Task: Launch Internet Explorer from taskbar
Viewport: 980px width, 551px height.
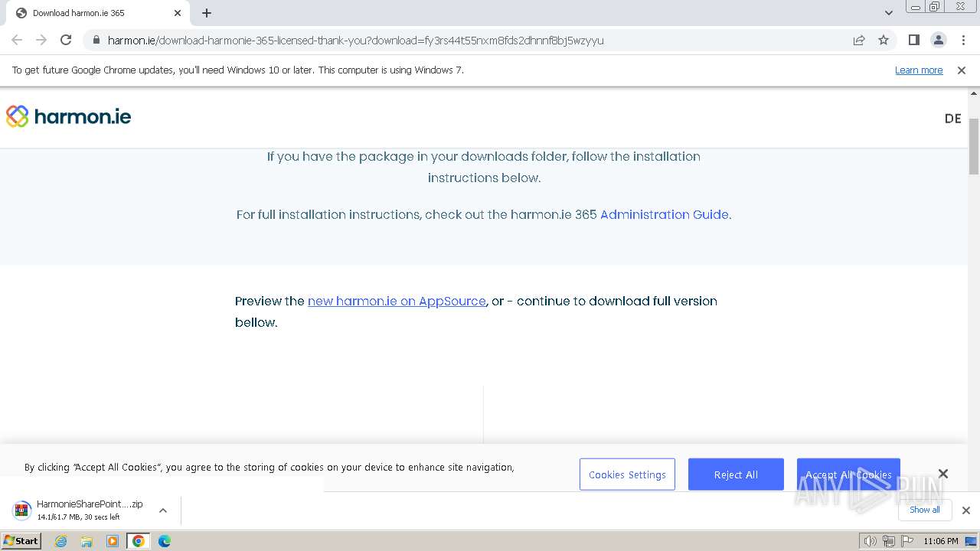Action: click(x=61, y=541)
